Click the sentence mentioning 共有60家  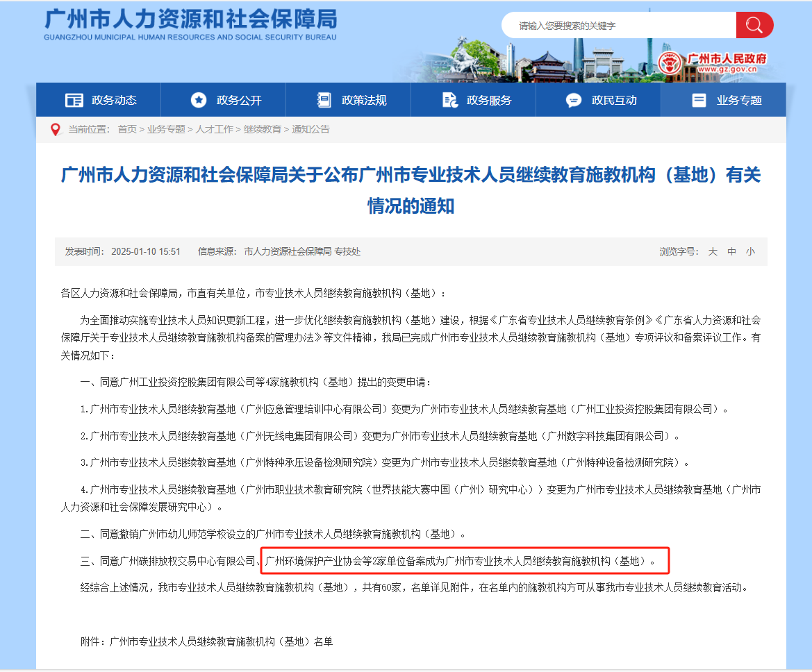coord(414,588)
